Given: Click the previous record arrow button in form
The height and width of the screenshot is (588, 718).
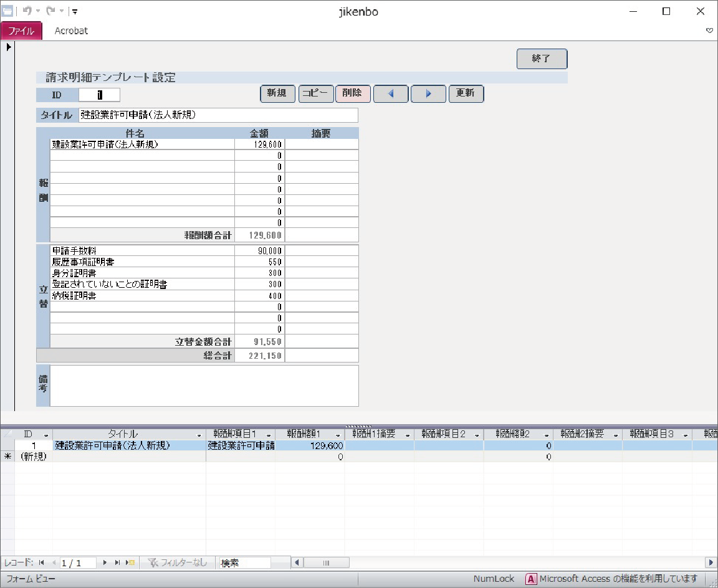Looking at the screenshot, I should [x=391, y=93].
